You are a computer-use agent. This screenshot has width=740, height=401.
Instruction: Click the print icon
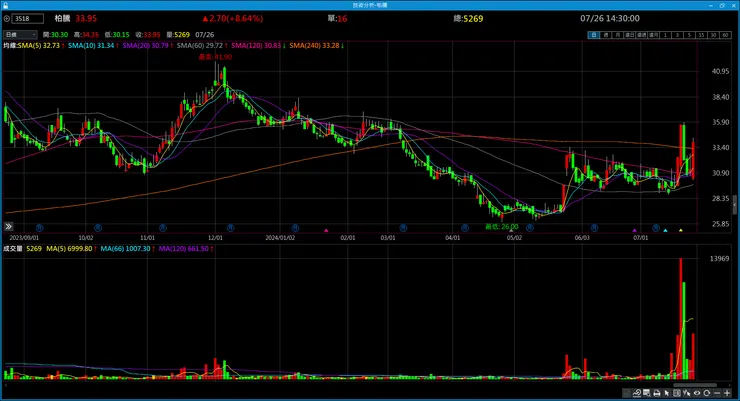tap(657, 393)
